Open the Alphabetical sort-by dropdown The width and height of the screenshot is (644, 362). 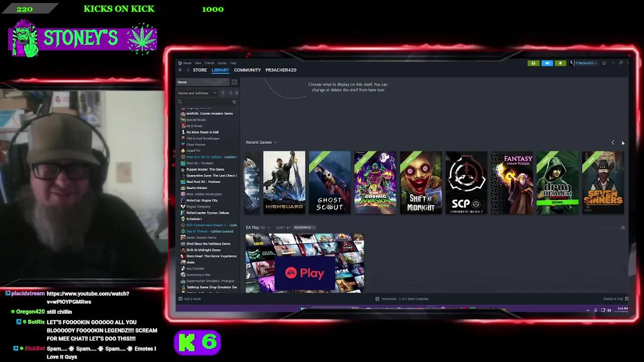pyautogui.click(x=304, y=227)
